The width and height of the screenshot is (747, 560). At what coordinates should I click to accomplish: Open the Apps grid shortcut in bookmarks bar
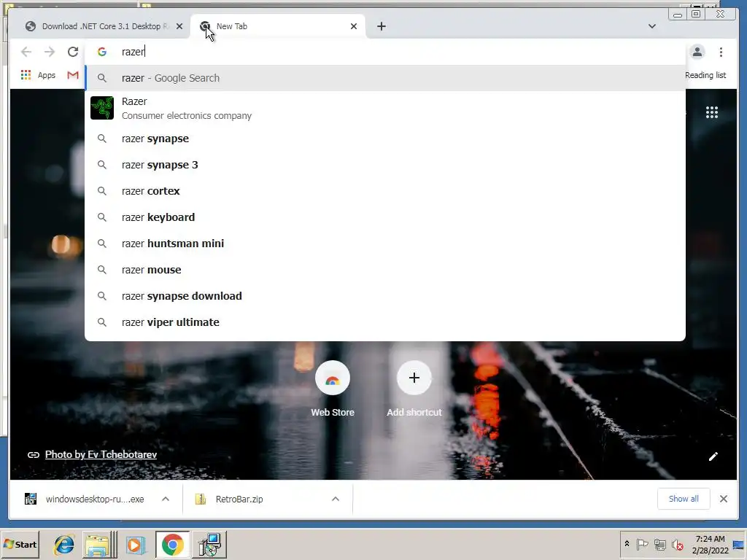(x=38, y=75)
